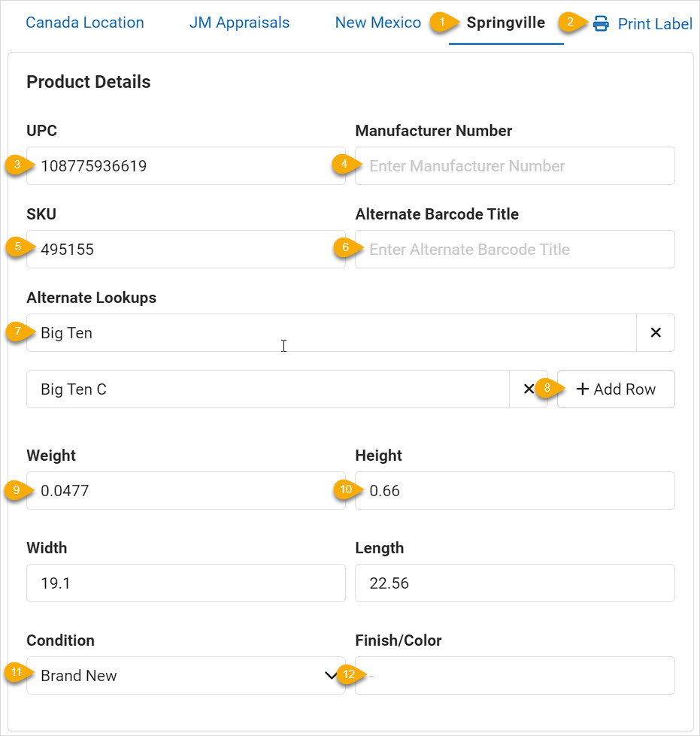Viewport: 700px width, 736px height.
Task: Click the Add Row button
Action: [x=616, y=389]
